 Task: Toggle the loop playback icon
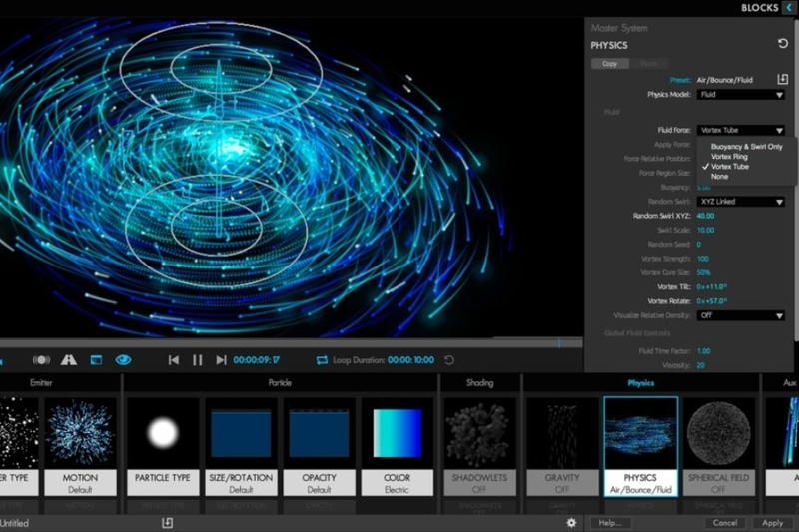[322, 360]
